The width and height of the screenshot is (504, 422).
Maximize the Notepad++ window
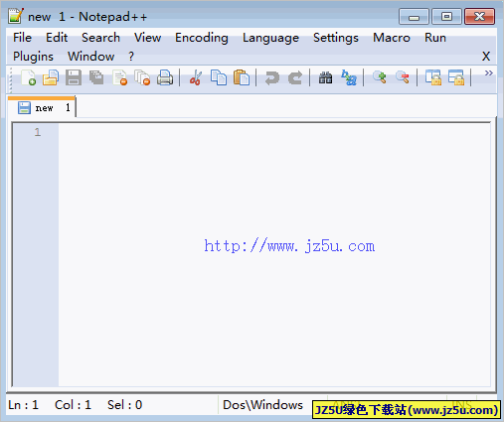[x=446, y=17]
